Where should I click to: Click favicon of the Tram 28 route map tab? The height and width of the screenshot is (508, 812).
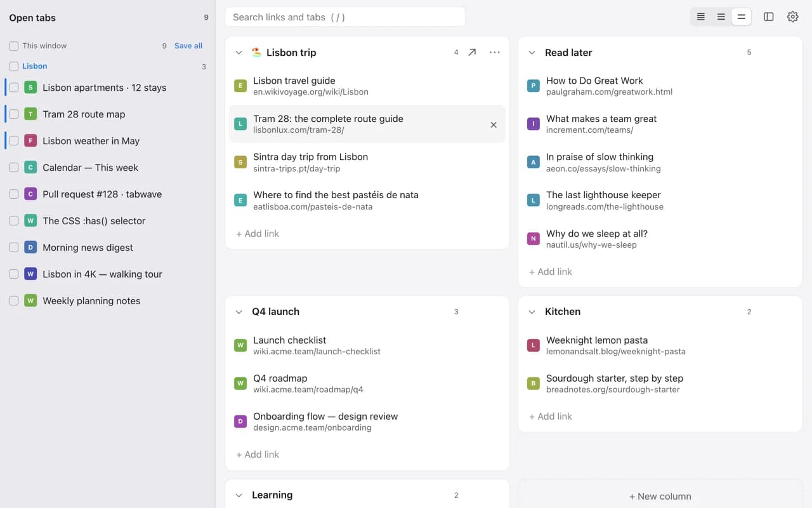(x=30, y=114)
